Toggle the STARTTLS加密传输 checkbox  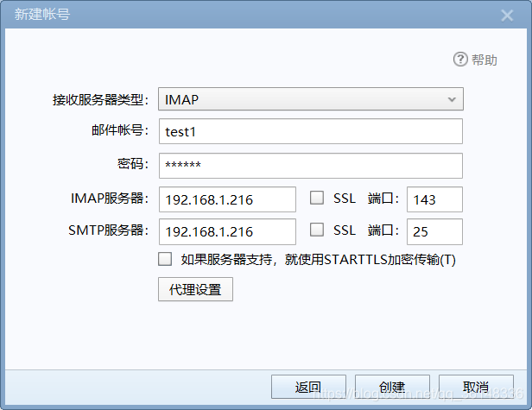coord(165,259)
